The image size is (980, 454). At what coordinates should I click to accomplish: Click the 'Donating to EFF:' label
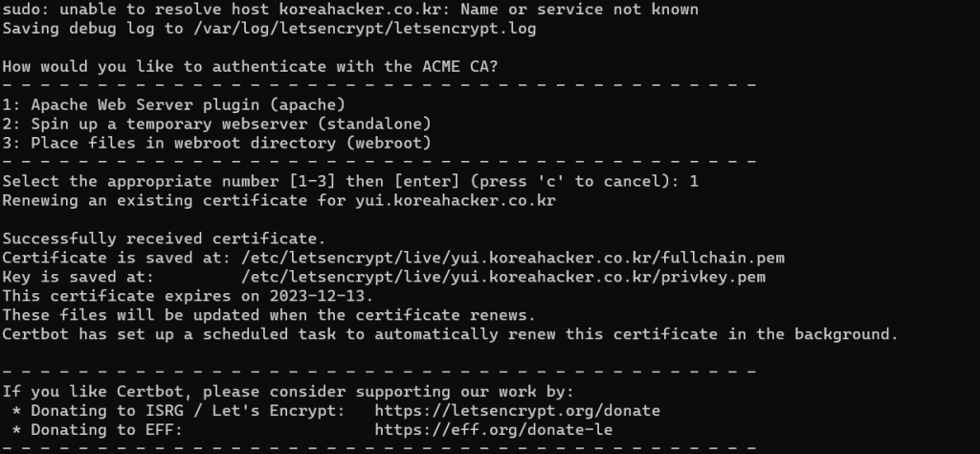pyautogui.click(x=98, y=430)
